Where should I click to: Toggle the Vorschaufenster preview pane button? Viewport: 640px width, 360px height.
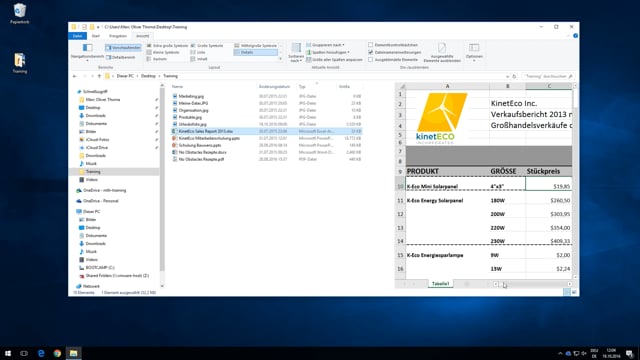[x=123, y=48]
